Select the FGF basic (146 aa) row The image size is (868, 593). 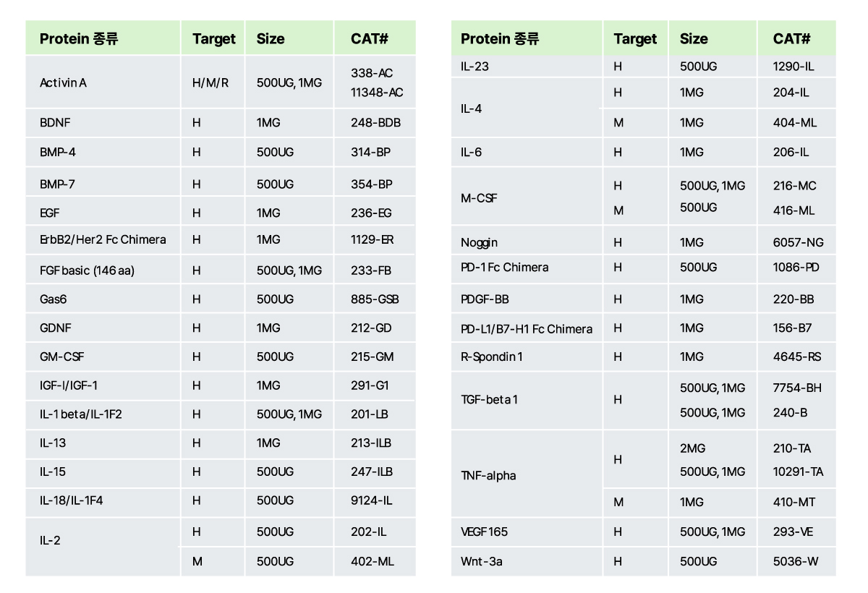(87, 270)
